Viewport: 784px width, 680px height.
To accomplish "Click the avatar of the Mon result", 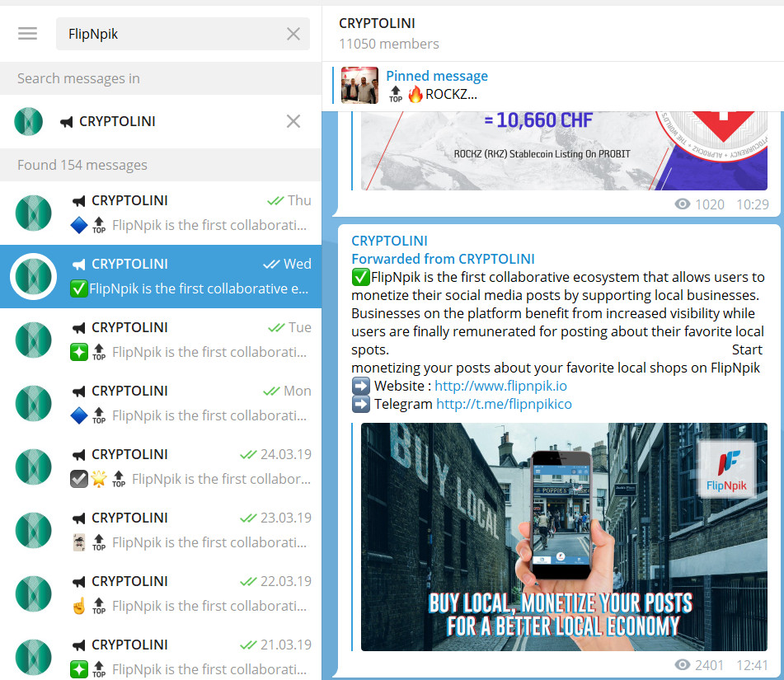I will pos(34,404).
